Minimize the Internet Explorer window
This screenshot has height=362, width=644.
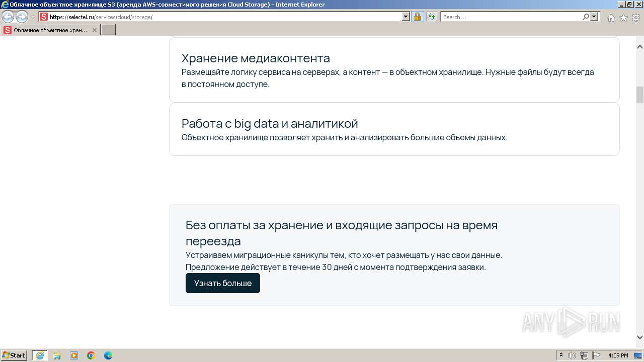click(621, 5)
